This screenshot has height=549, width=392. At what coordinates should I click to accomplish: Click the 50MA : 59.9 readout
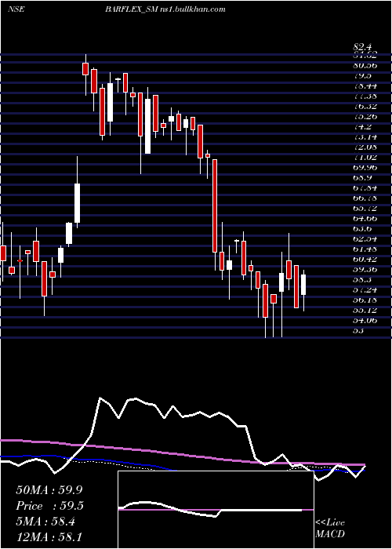pyautogui.click(x=49, y=489)
